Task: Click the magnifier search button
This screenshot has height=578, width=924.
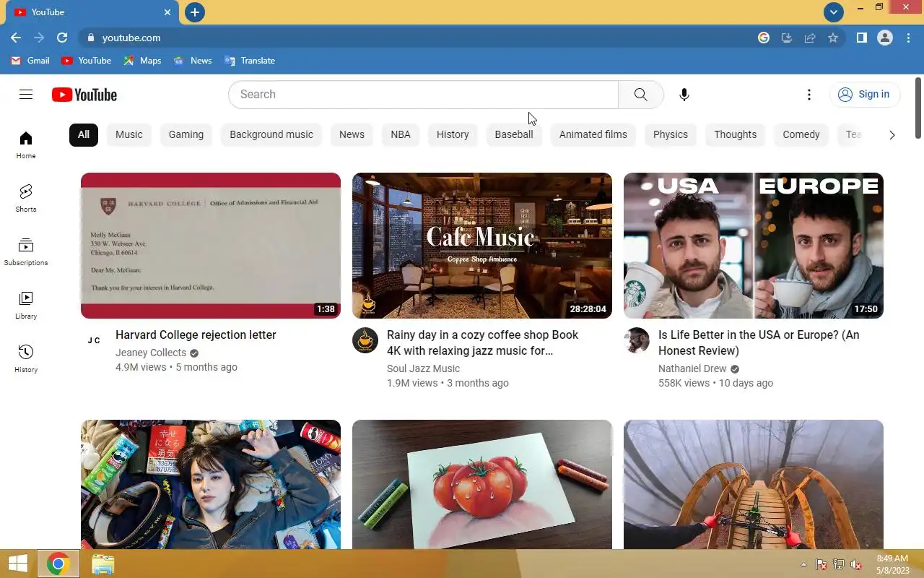Action: tap(641, 95)
